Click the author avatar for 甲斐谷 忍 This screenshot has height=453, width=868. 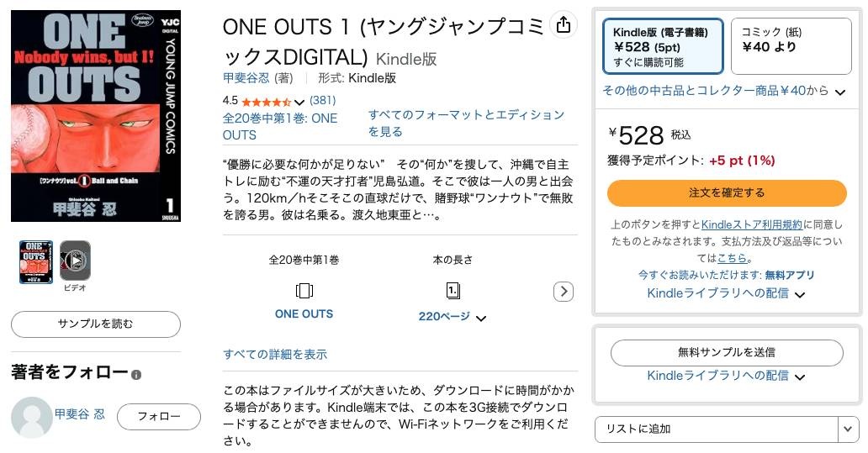click(32, 417)
